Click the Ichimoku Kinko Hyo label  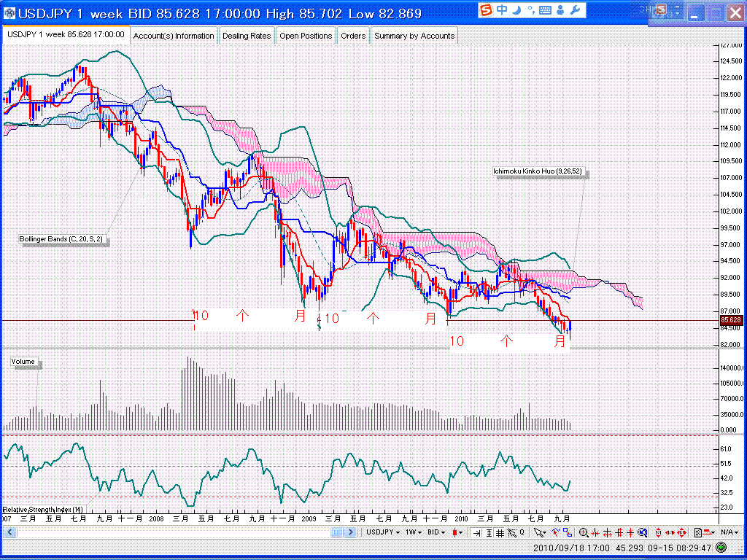[540, 172]
